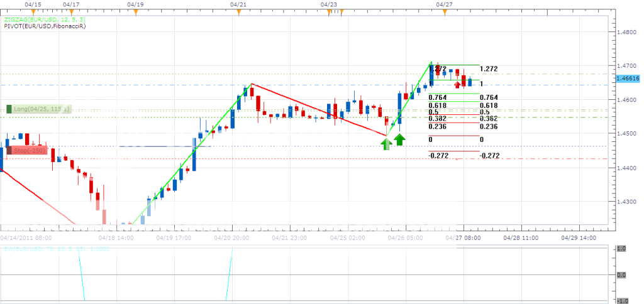Click the right dark green up arrow
644x304 pixels.
[x=399, y=140]
